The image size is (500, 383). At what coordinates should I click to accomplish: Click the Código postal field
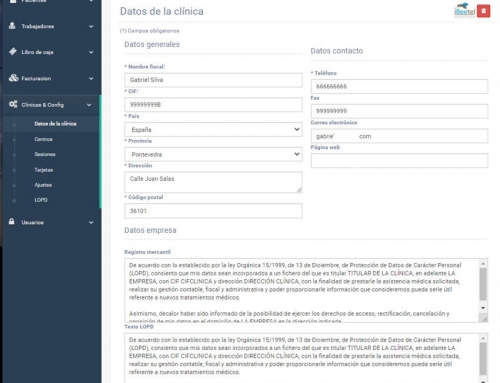point(213,211)
